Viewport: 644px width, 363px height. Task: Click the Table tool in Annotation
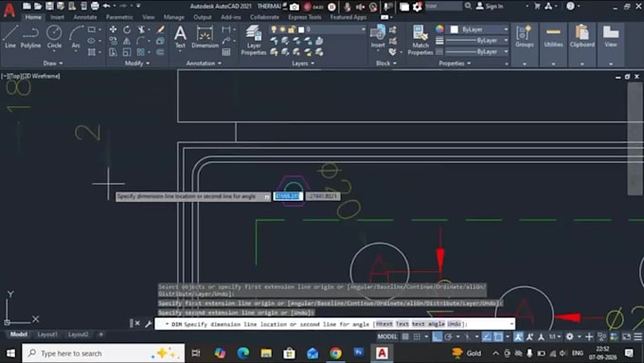coord(226,52)
